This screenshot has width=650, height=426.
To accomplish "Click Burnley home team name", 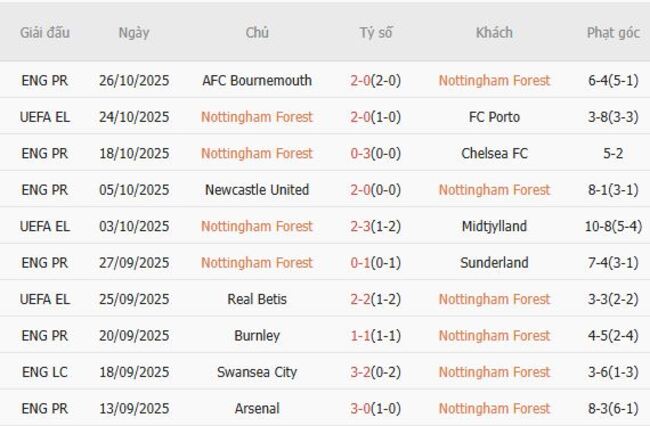I will (257, 336).
